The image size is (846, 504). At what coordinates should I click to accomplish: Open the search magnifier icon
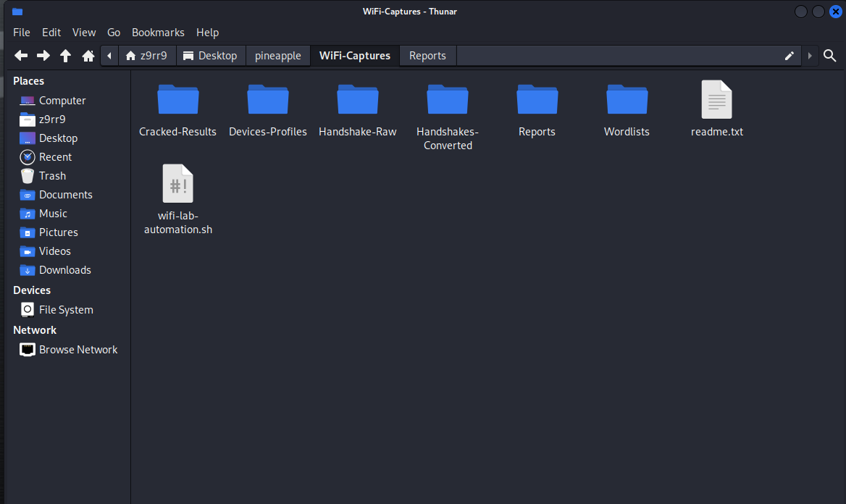point(829,55)
